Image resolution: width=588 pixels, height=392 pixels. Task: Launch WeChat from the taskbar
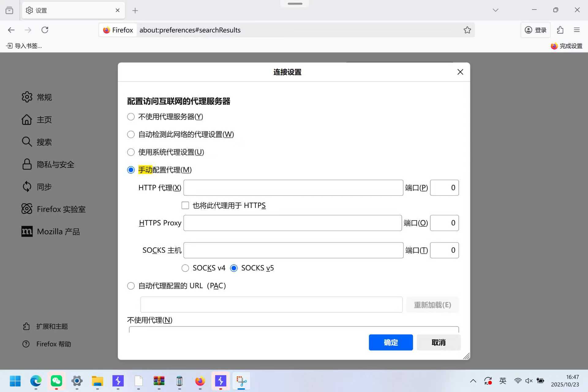coord(56,381)
